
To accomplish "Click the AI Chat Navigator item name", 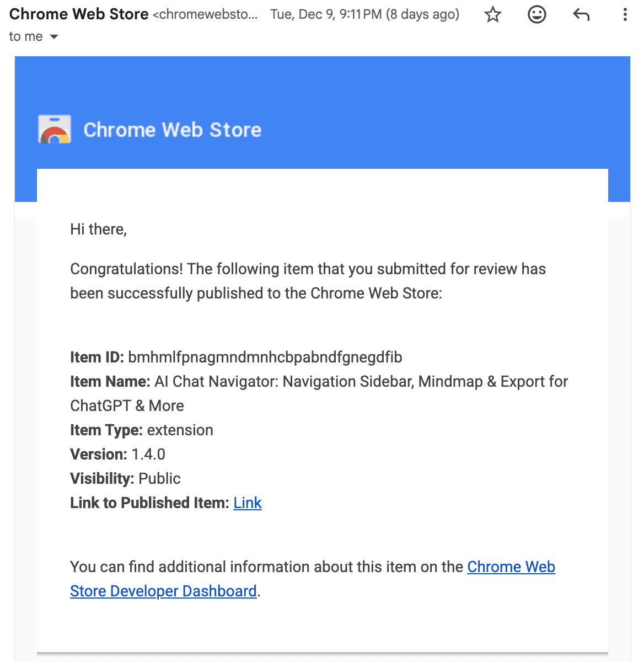I will coord(361,381).
